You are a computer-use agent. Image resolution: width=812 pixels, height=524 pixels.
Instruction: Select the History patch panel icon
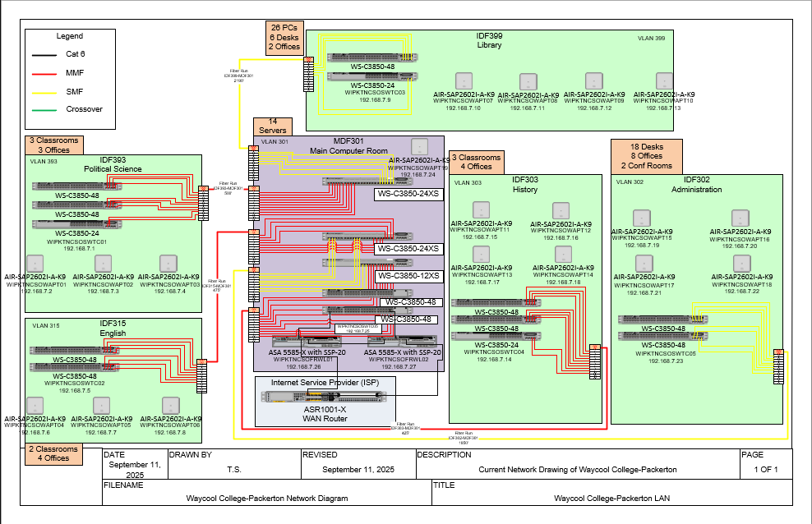(595, 362)
